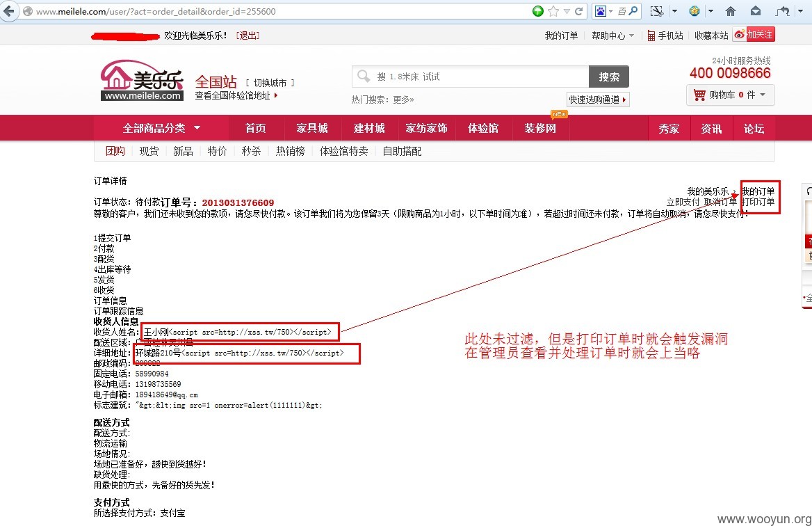Open the 资讯 nav tab

(x=711, y=129)
